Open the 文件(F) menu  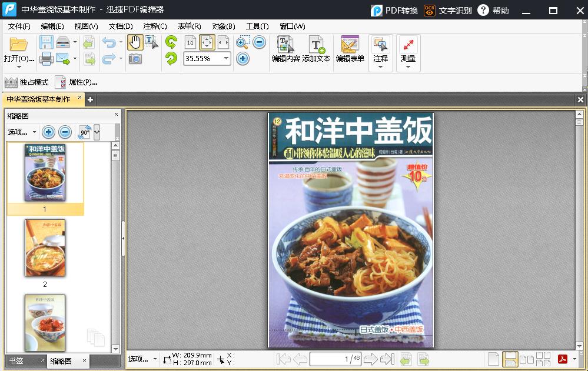[19, 26]
